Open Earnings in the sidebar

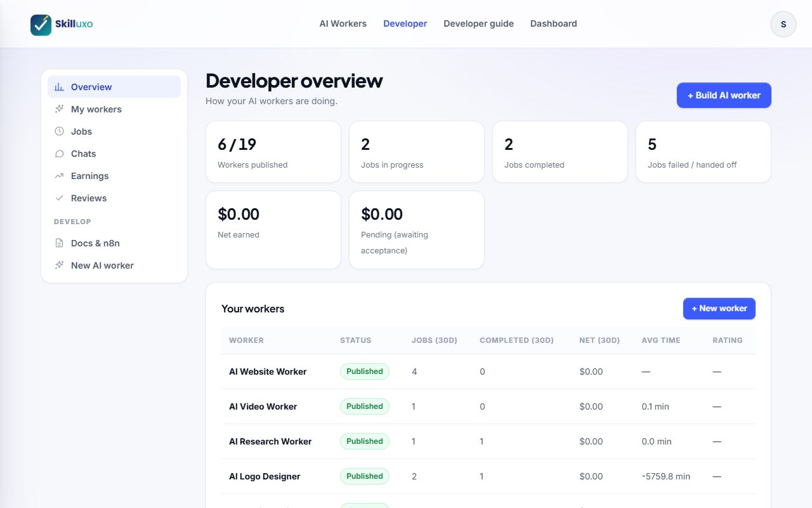(114, 176)
